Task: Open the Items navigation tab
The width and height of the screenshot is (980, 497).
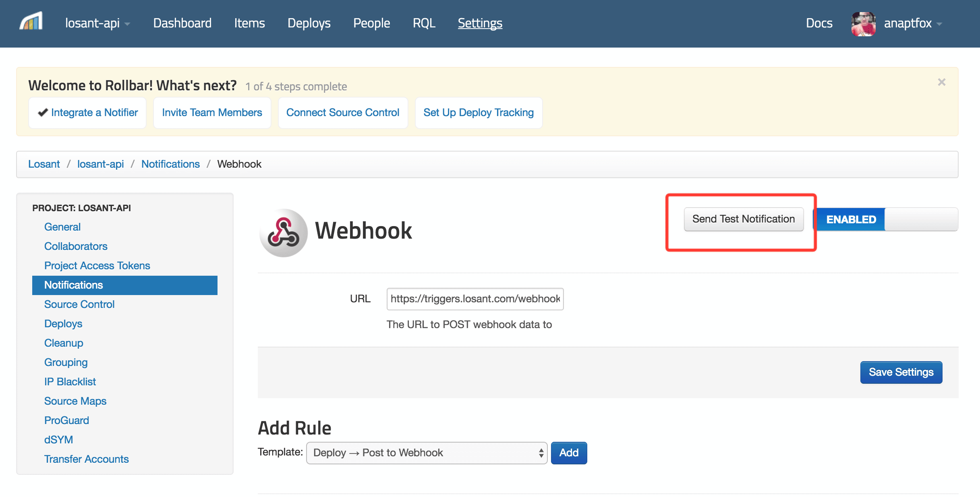Action: click(249, 23)
